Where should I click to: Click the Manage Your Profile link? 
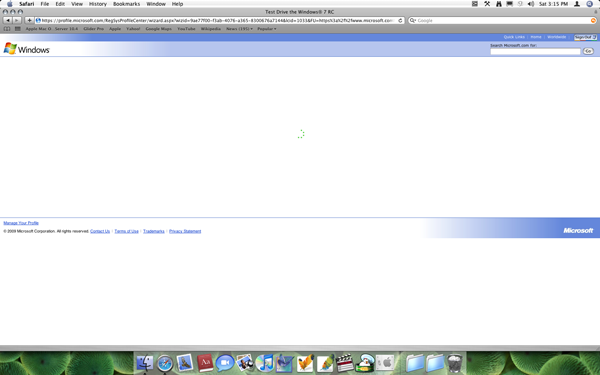coord(21,223)
